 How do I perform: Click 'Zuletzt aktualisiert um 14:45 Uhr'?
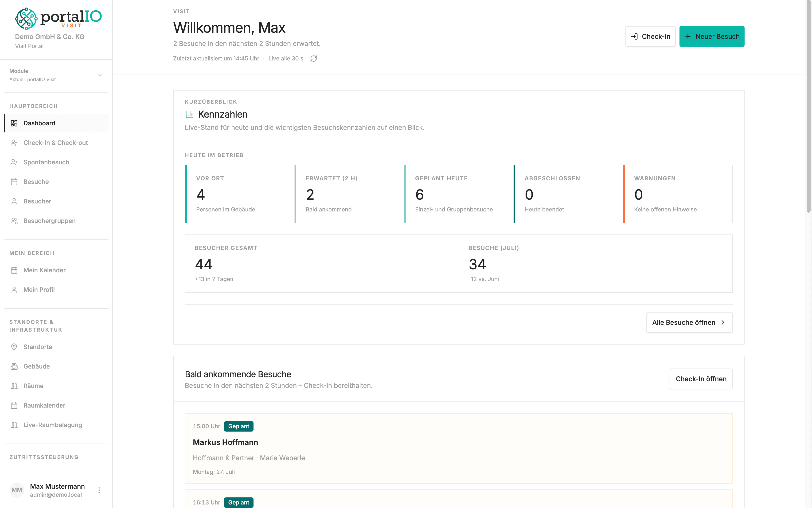click(216, 59)
